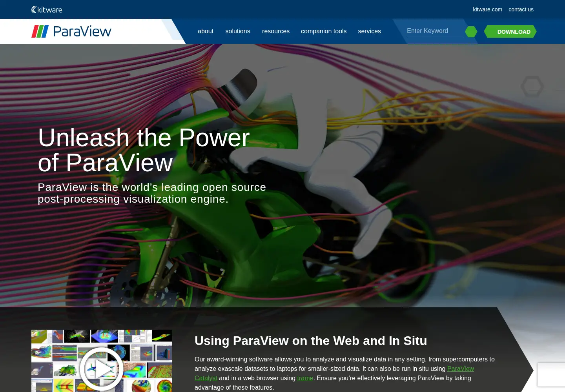Click the green hexagon search button
565x392 pixels.
click(471, 32)
